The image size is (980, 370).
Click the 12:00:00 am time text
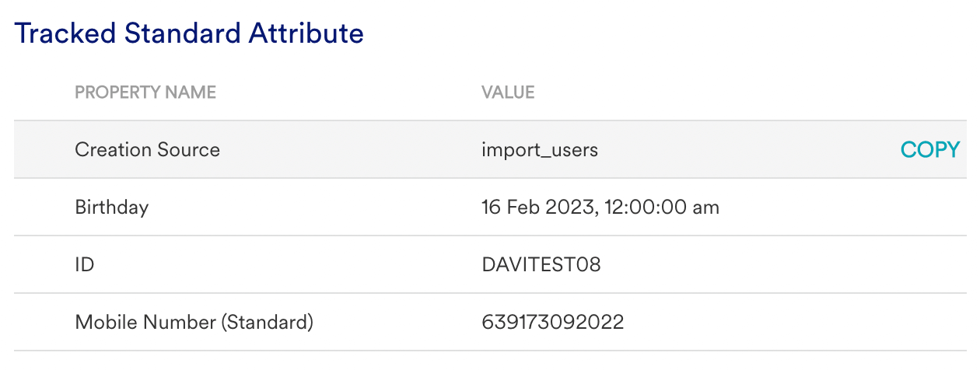click(x=661, y=208)
